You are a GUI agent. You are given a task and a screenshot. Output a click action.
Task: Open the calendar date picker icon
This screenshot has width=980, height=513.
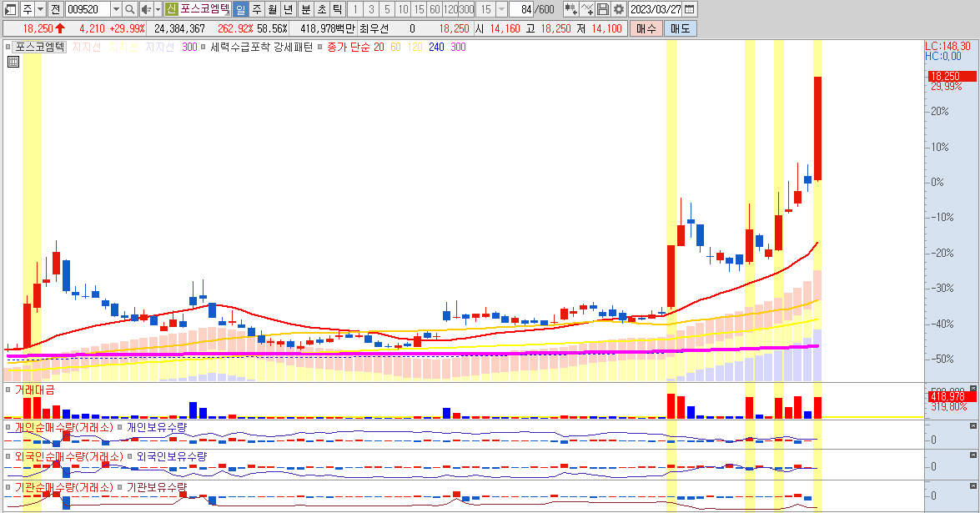point(690,9)
